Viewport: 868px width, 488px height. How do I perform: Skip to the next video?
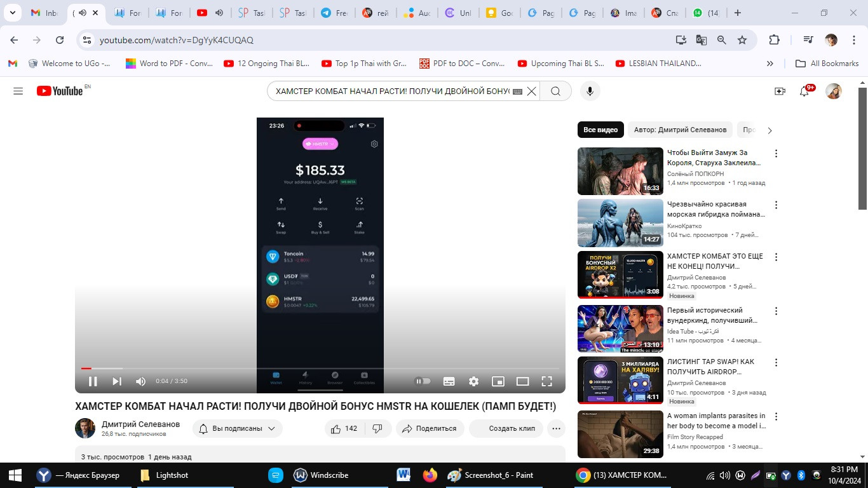click(x=117, y=381)
